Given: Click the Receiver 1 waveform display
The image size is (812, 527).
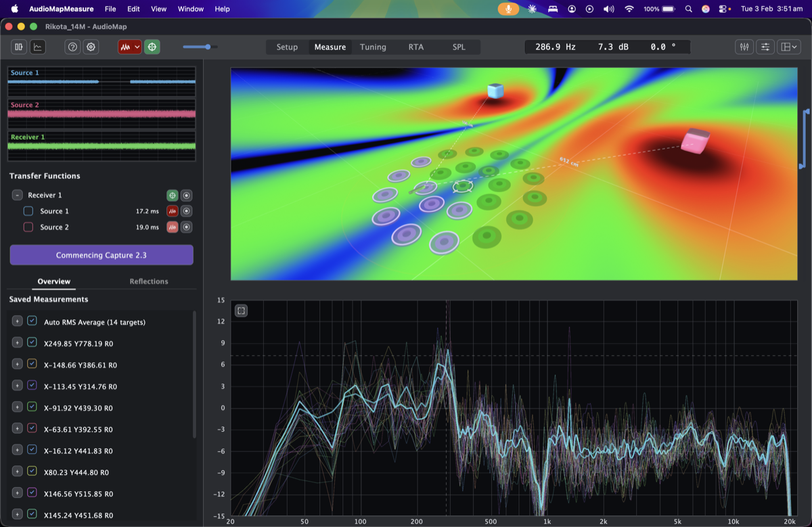Looking at the screenshot, I should [x=101, y=146].
